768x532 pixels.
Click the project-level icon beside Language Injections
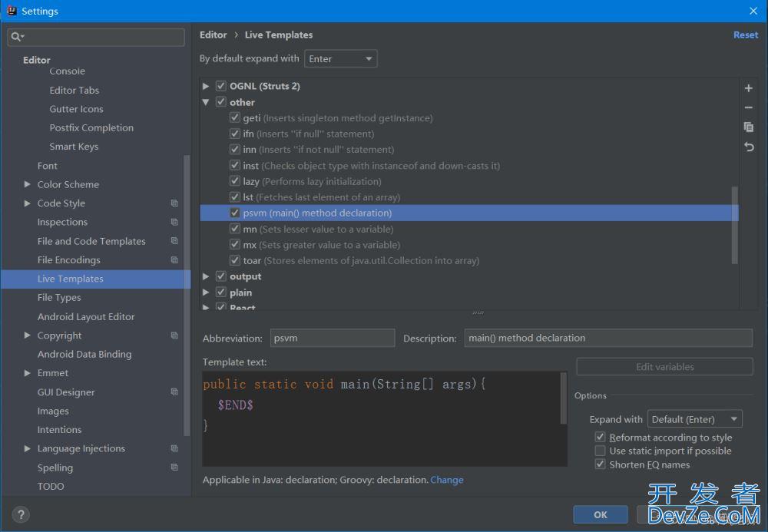point(174,448)
